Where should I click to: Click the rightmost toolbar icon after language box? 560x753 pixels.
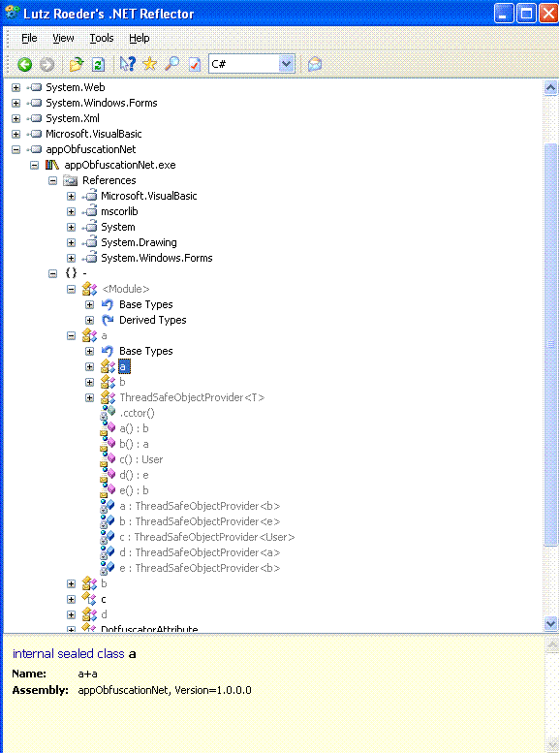point(315,64)
